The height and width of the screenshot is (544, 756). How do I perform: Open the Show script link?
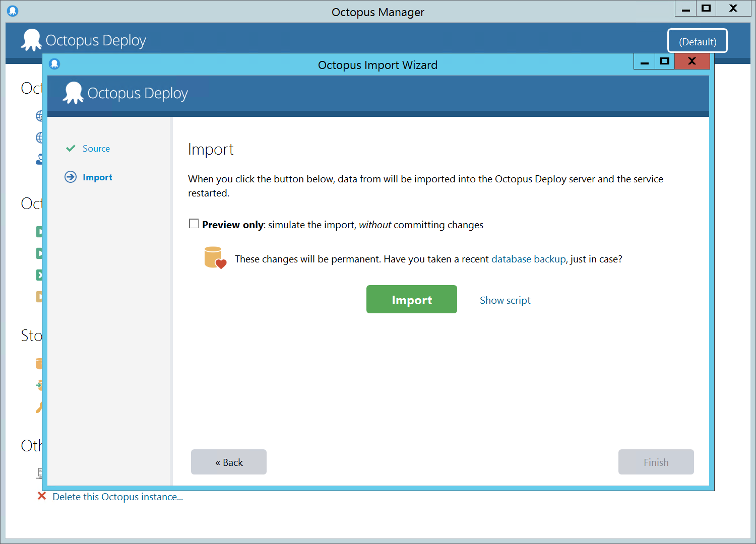tap(505, 300)
